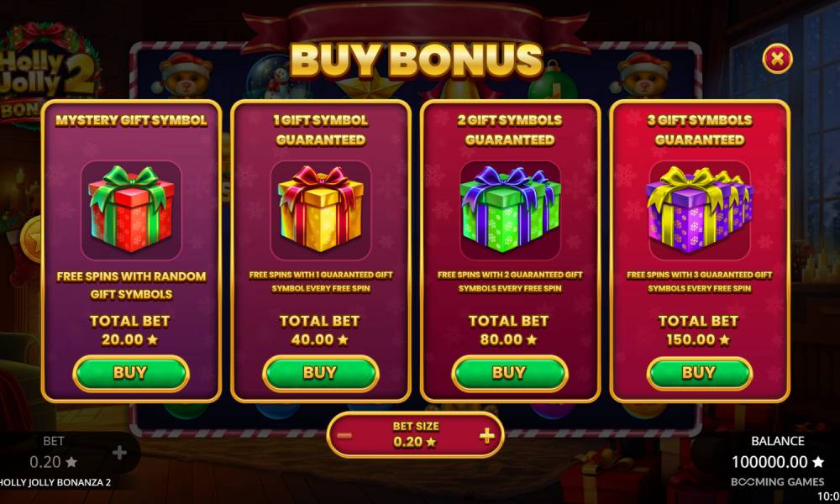Image resolution: width=840 pixels, height=504 pixels.
Task: Buy the 3 Gift Symbols Guaranteed bonus
Action: pyautogui.click(x=699, y=373)
